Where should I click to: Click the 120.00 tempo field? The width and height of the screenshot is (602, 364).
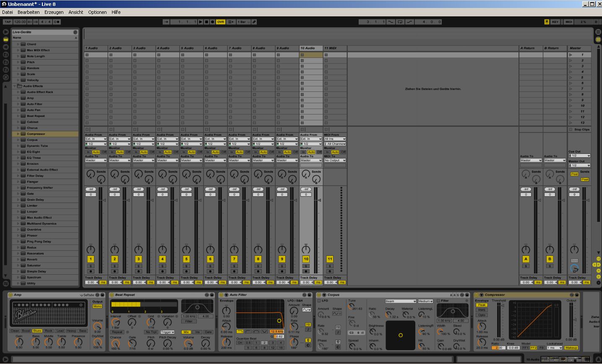pyautogui.click(x=20, y=22)
